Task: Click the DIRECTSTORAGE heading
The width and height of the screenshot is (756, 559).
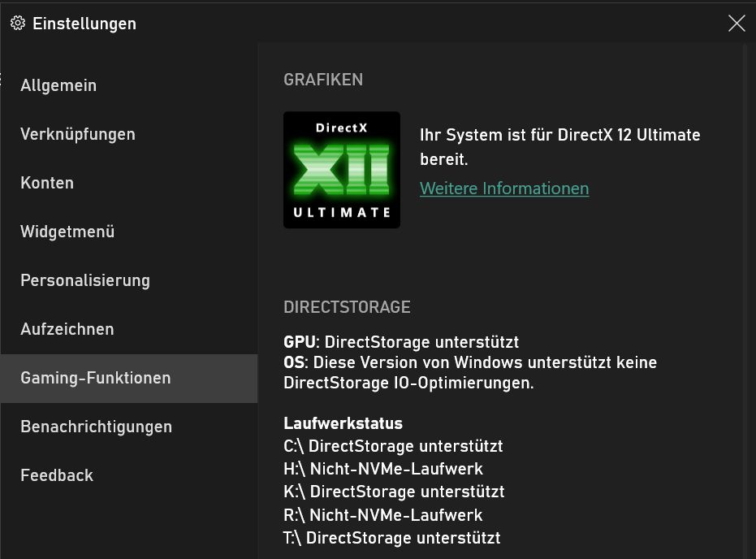Action: coord(347,307)
